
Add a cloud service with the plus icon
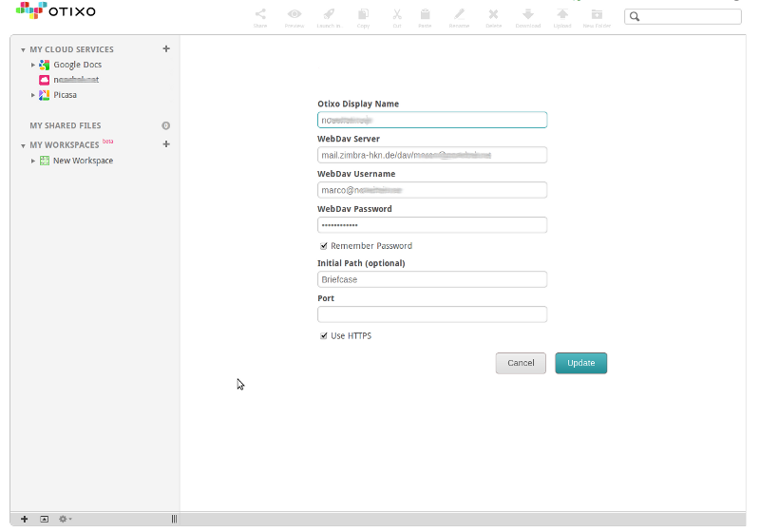(166, 48)
